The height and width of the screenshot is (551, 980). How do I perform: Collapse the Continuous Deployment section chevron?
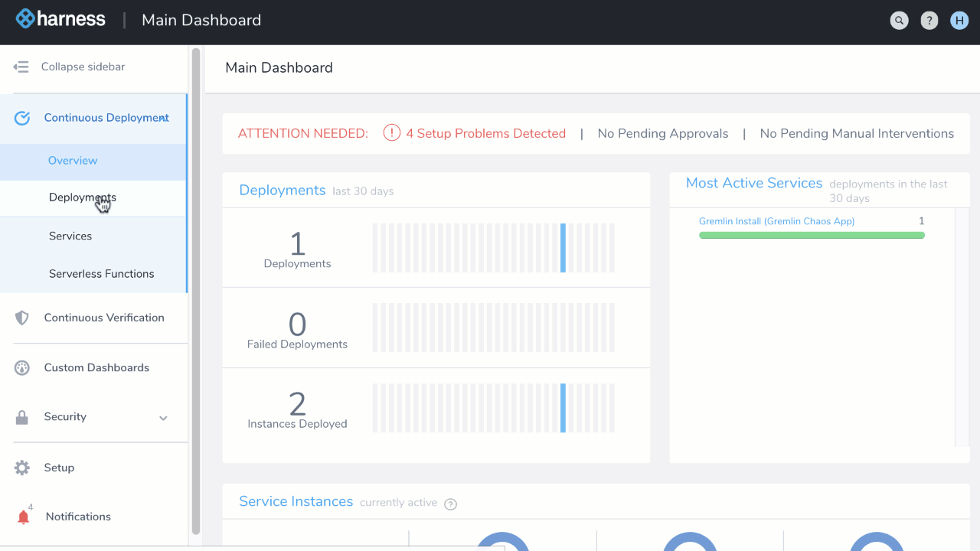point(163,118)
